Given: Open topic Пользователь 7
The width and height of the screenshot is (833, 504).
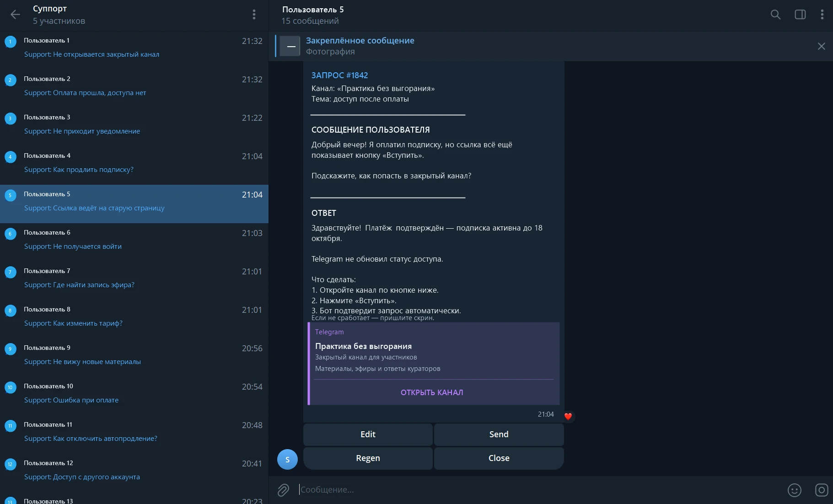Looking at the screenshot, I should pos(134,281).
